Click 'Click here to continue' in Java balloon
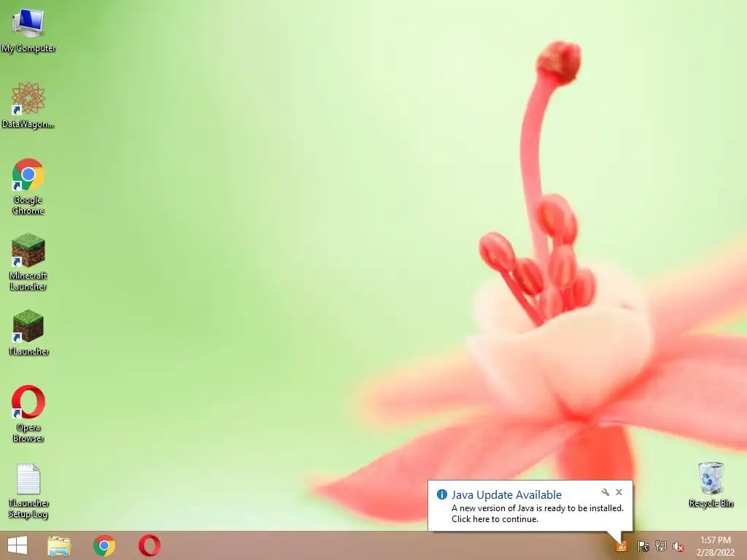This screenshot has height=560, width=747. click(495, 519)
